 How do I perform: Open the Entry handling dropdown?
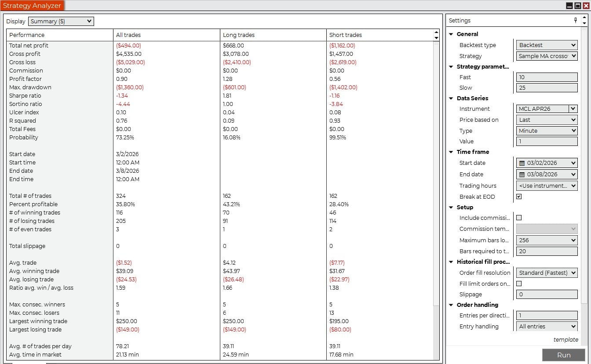point(547,326)
